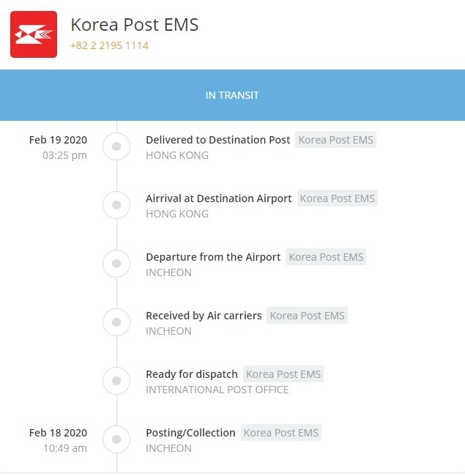Image resolution: width=465 pixels, height=476 pixels.
Task: Click carrier tag beside Received by Air carriers
Action: click(x=307, y=316)
